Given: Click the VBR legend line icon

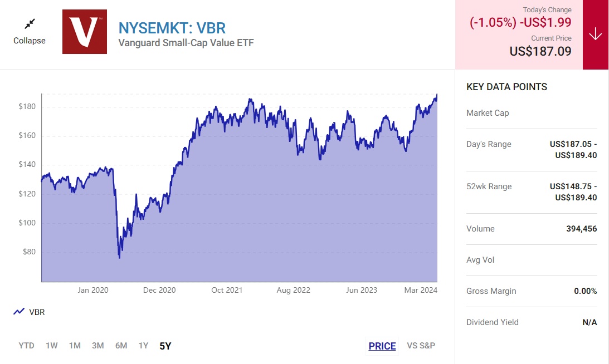Looking at the screenshot, I should [x=19, y=312].
